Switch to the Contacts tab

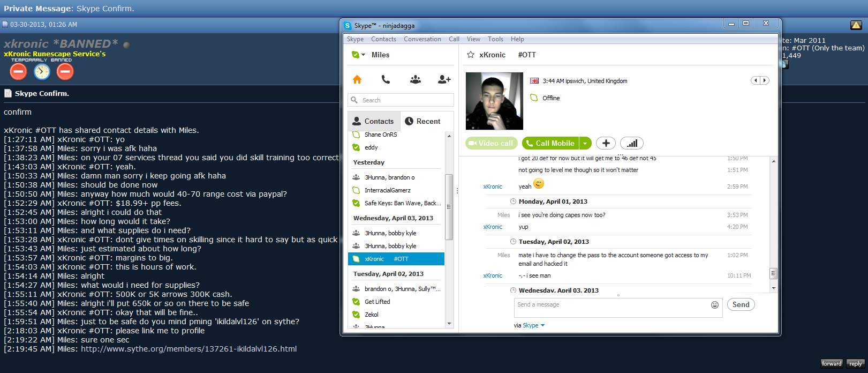point(373,121)
